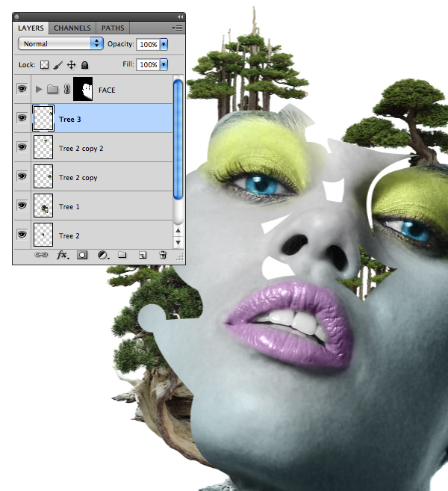Viewport: 448px width, 491px height.
Task: Open the Add layer style fx menu
Action: pos(63,255)
